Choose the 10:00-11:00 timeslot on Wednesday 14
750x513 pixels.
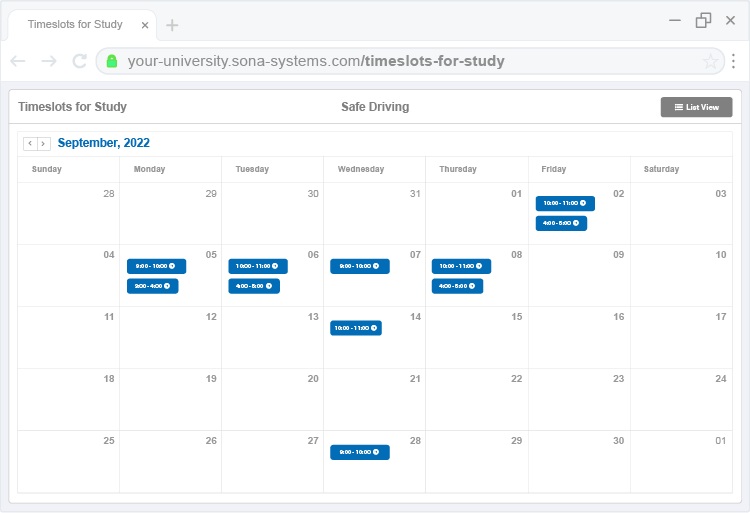tap(356, 328)
